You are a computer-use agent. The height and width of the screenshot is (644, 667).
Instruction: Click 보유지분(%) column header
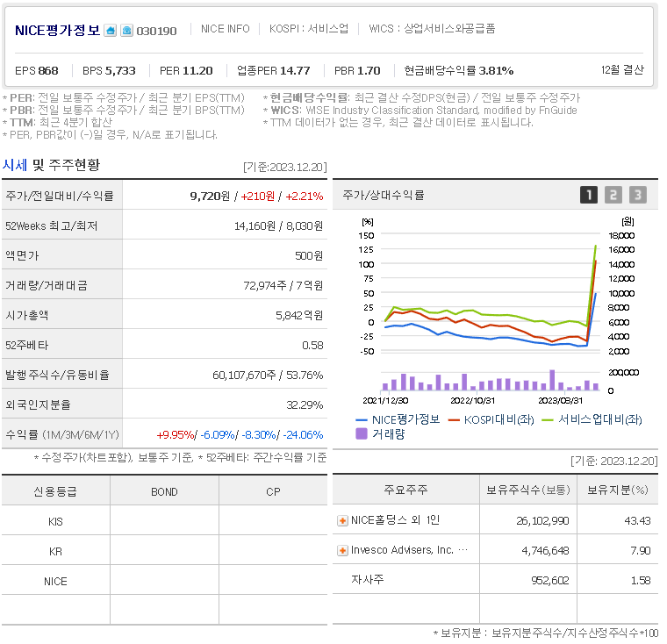coord(618,490)
